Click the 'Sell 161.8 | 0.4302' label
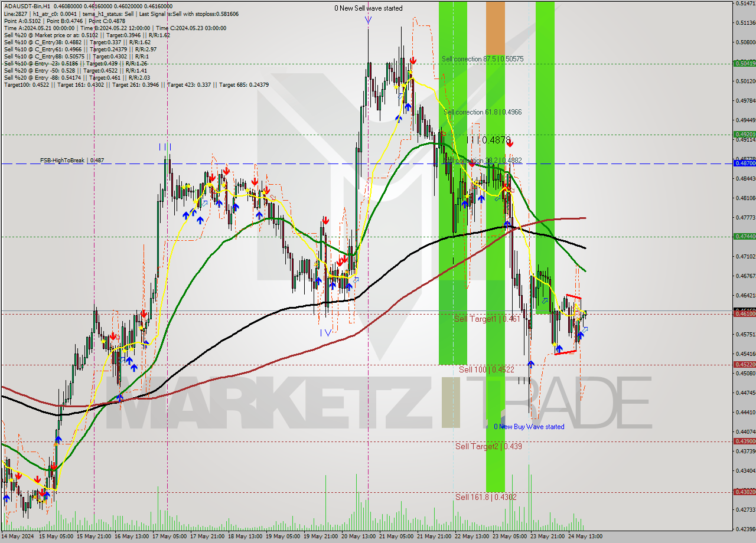The width and height of the screenshot is (756, 543). click(486, 498)
